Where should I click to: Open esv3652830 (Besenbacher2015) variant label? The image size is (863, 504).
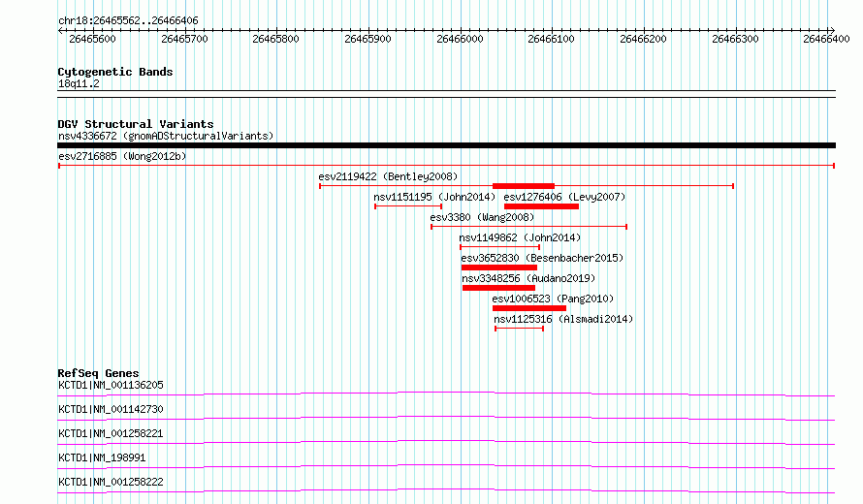point(542,258)
